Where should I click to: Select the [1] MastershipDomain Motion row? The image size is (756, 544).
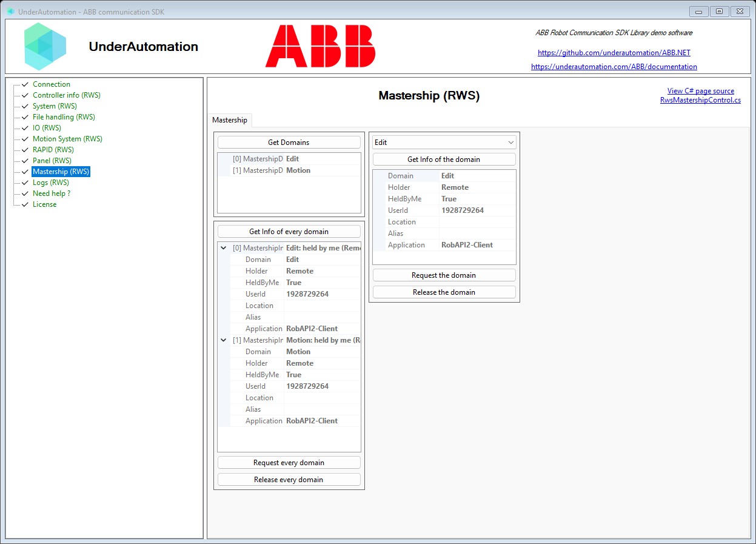pyautogui.click(x=289, y=170)
